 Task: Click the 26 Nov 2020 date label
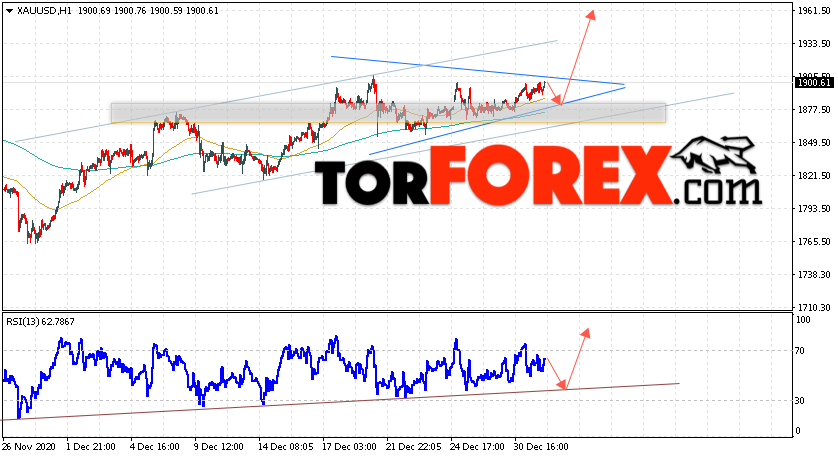(27, 446)
